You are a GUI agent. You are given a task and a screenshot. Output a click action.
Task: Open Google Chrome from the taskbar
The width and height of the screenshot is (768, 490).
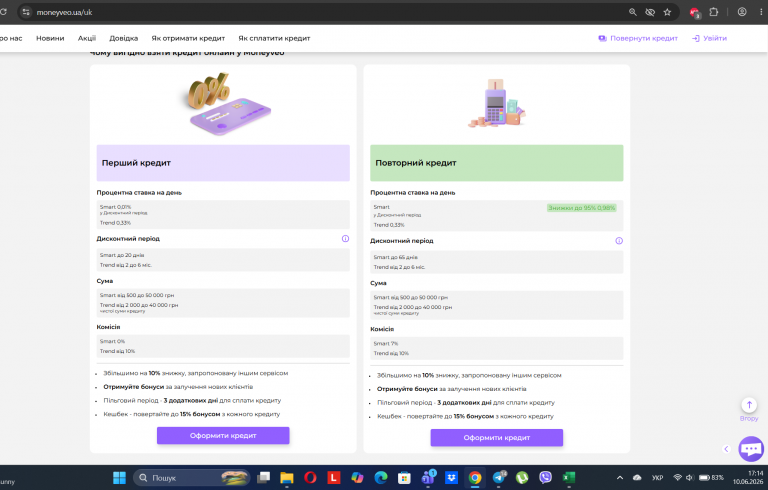pos(475,477)
